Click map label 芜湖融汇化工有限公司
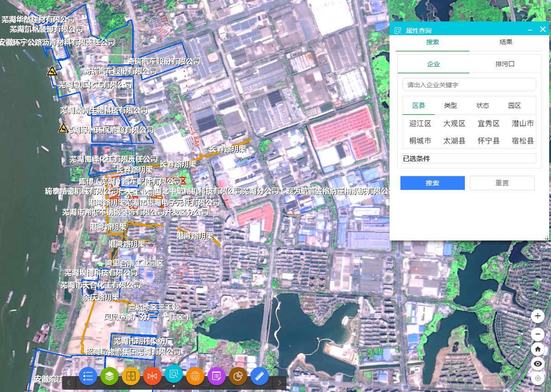The image size is (551, 392). coord(95,85)
